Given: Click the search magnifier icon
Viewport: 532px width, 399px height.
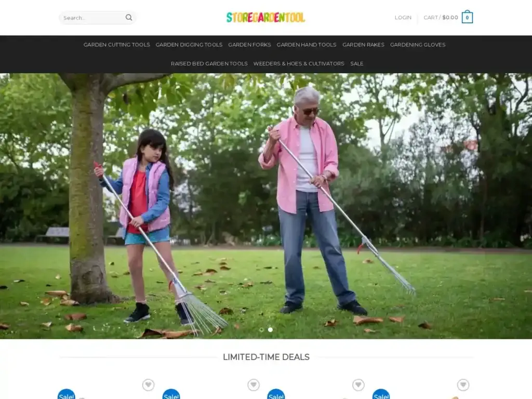Looking at the screenshot, I should (x=129, y=18).
